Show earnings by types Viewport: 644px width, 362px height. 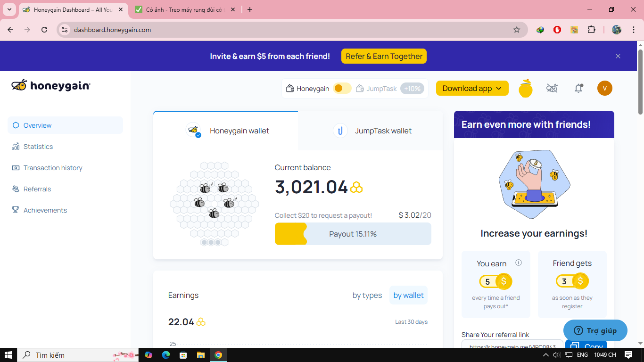point(367,295)
